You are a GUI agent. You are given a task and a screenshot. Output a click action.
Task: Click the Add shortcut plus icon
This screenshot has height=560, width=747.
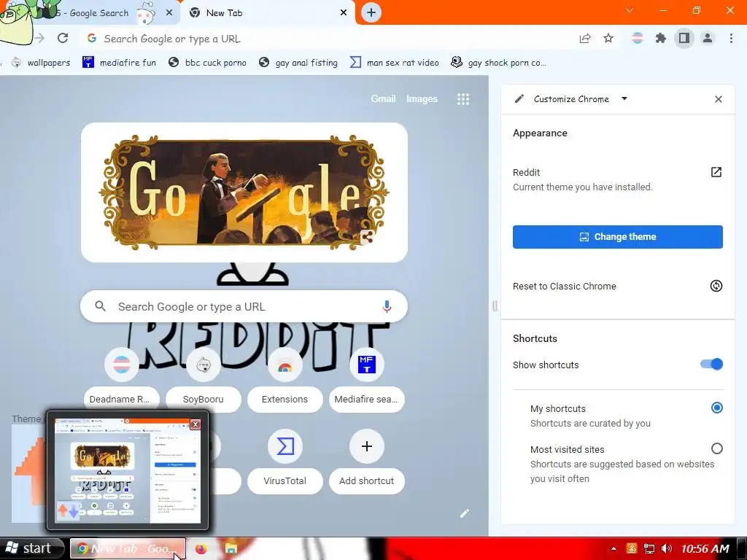[366, 446]
